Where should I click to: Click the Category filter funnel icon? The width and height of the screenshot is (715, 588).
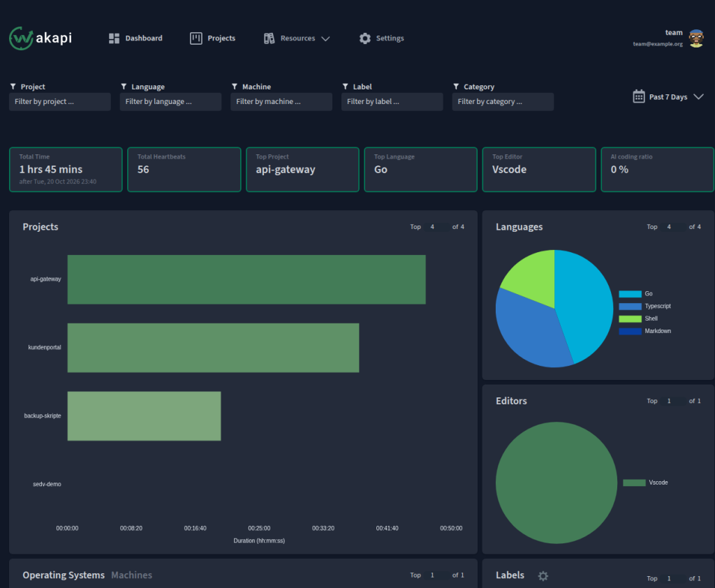[x=456, y=86]
